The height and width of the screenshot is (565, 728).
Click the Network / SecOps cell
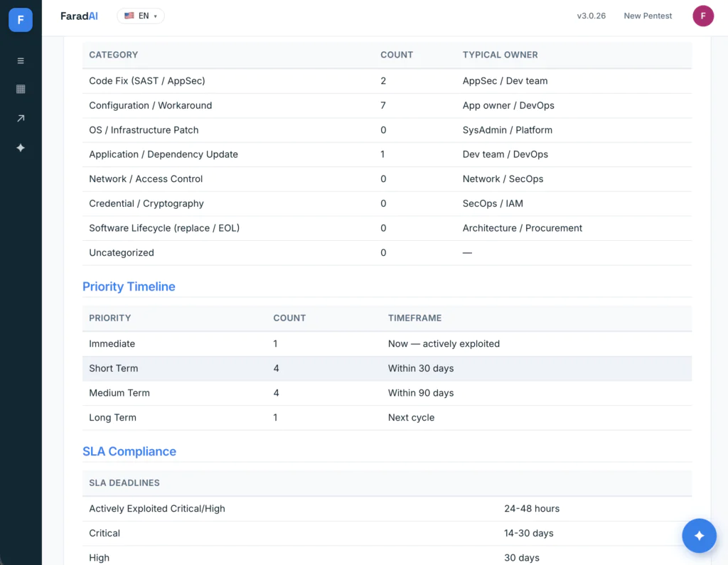click(x=503, y=178)
